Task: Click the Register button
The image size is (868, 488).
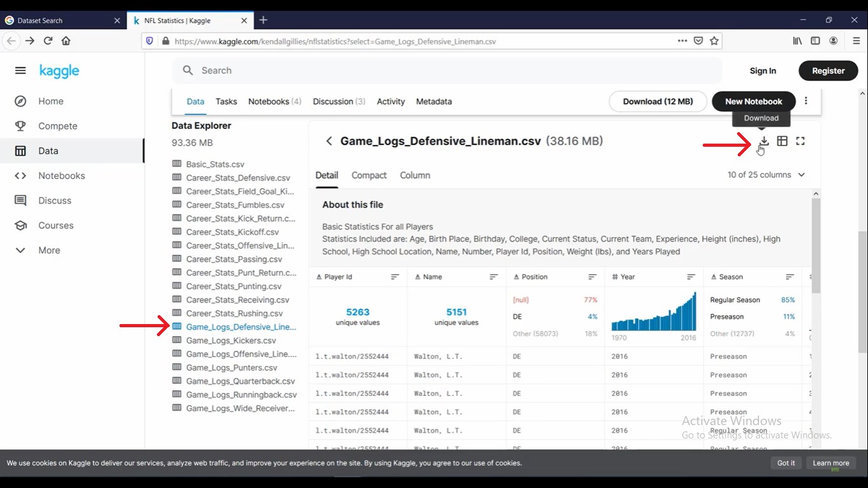Action: pos(828,71)
